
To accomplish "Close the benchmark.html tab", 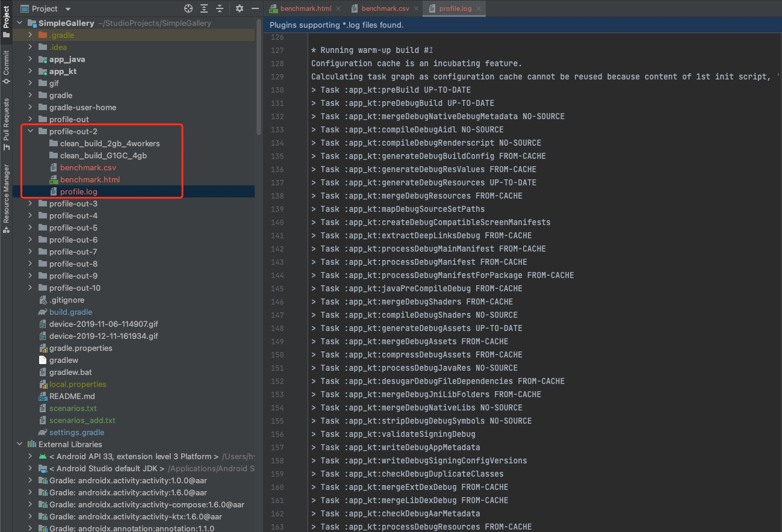I will (x=338, y=8).
